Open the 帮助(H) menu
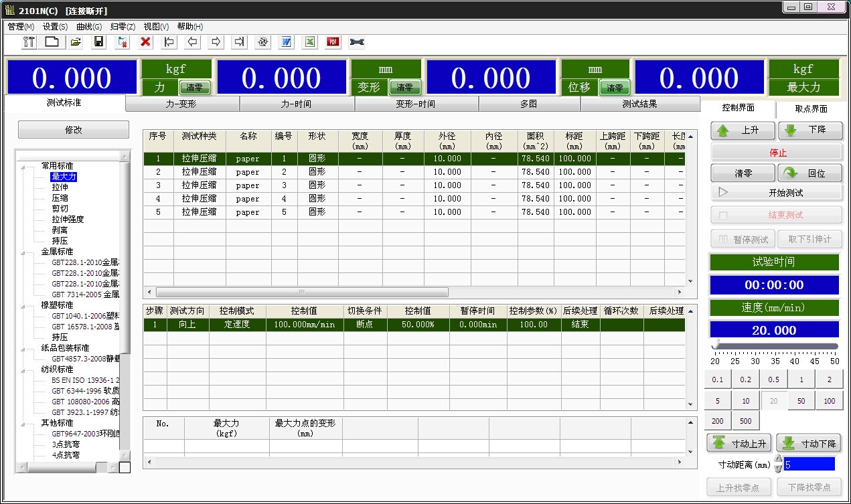Image resolution: width=851 pixels, height=504 pixels. pyautogui.click(x=190, y=27)
